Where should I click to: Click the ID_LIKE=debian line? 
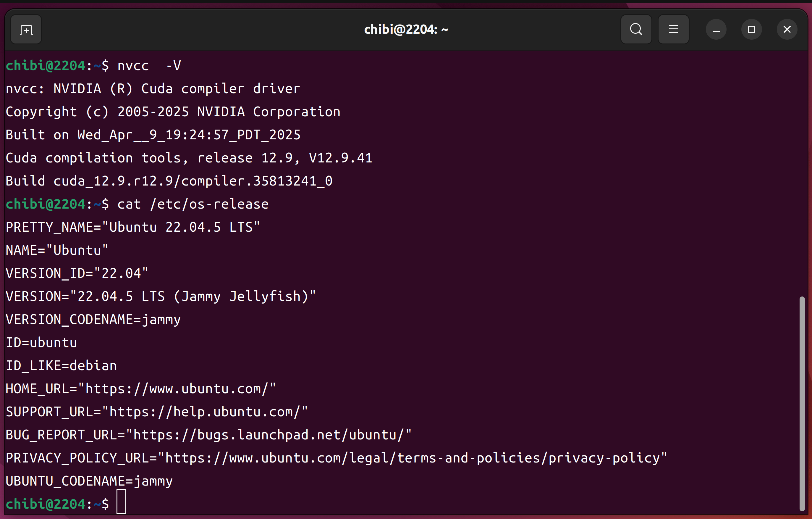[x=62, y=366]
